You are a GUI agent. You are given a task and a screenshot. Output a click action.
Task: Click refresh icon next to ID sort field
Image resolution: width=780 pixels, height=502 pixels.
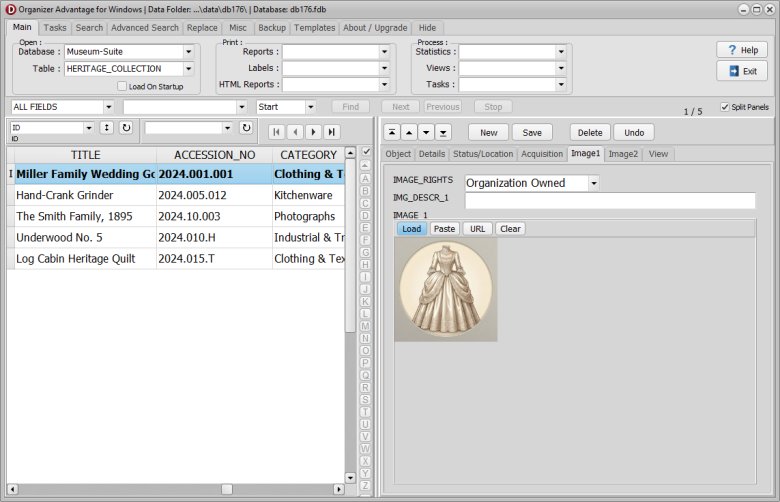[126, 128]
